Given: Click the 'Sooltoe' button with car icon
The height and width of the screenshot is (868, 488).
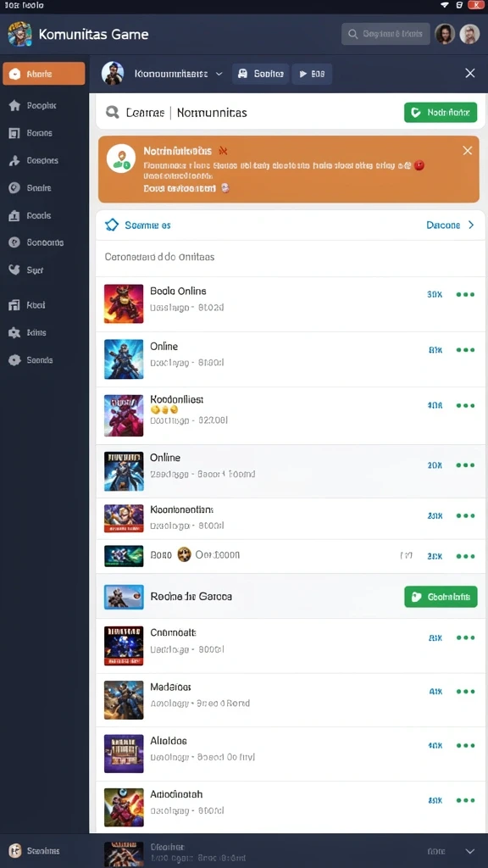Looking at the screenshot, I should click(261, 74).
